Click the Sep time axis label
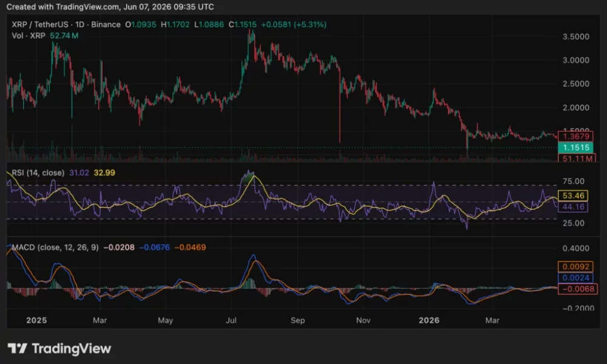This screenshot has height=364, width=607. (297, 320)
